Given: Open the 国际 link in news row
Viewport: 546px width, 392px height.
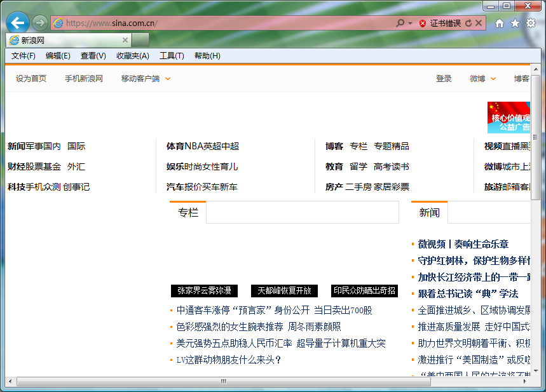Looking at the screenshot, I should pyautogui.click(x=76, y=146).
